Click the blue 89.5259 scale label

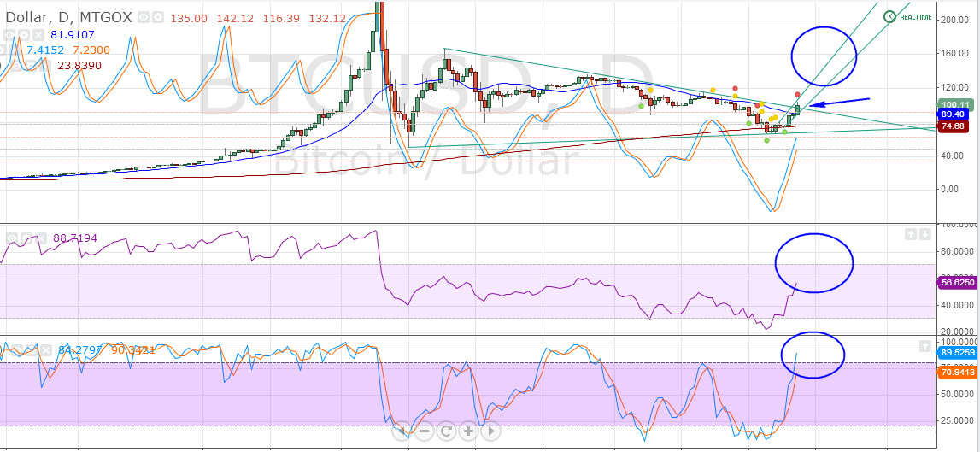[x=958, y=353]
